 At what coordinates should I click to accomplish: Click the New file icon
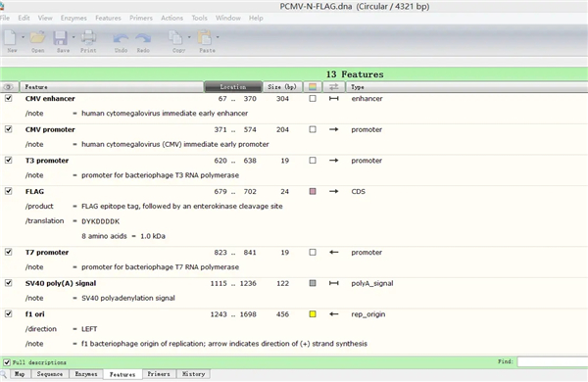click(x=10, y=37)
